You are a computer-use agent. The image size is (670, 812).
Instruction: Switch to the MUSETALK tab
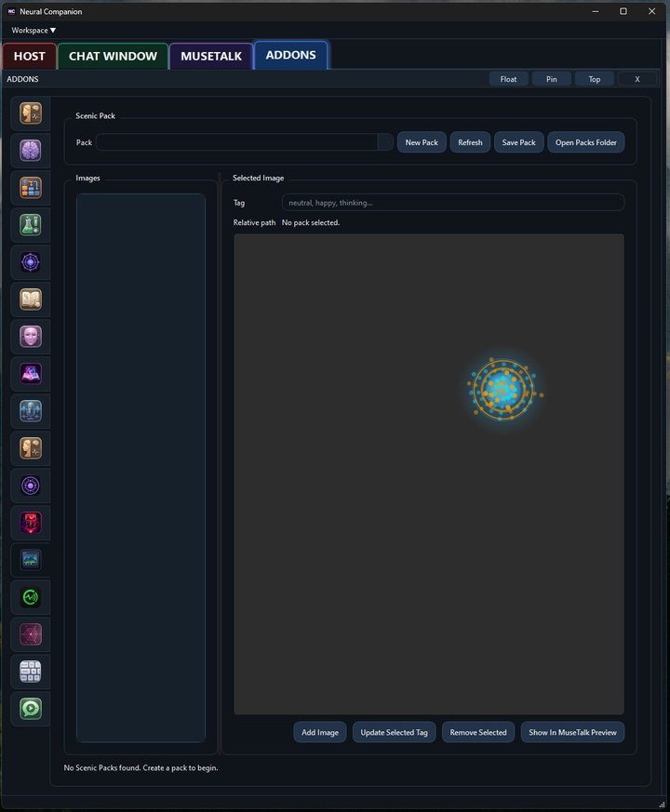(211, 57)
